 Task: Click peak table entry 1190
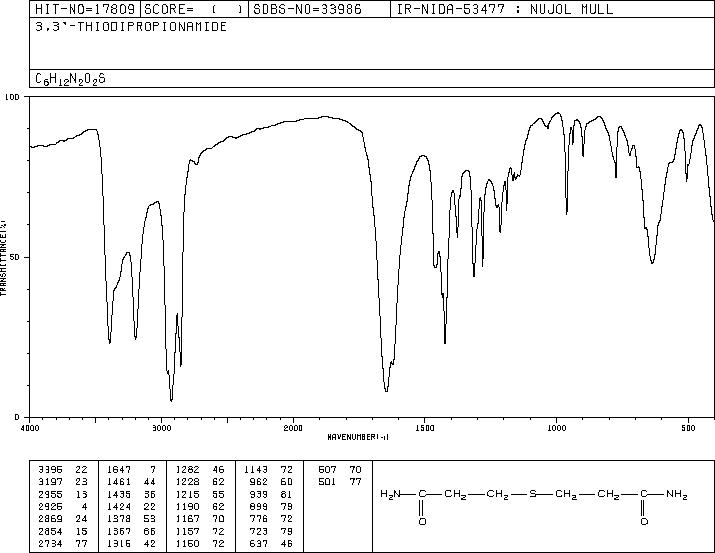[x=187, y=506]
